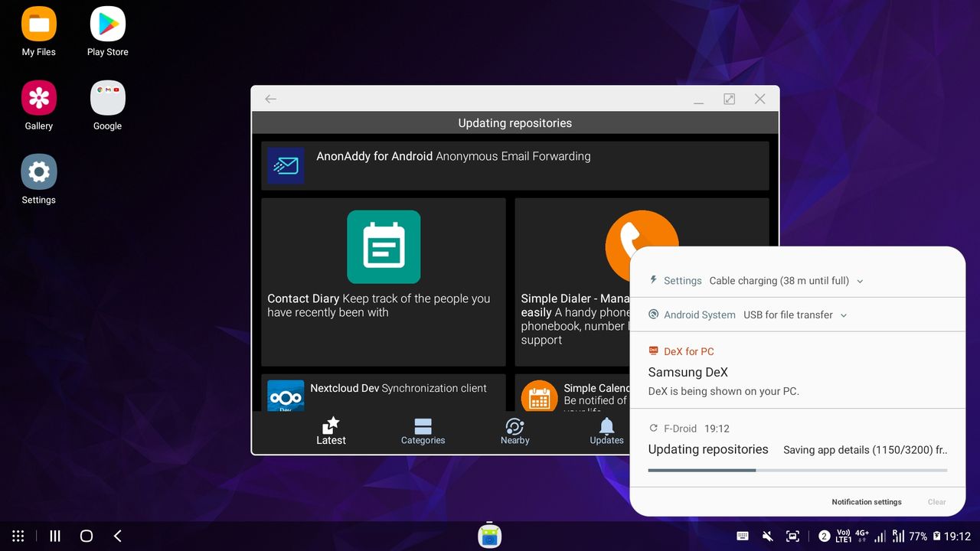The image size is (980, 551).
Task: Click F-Droid icon in the taskbar
Action: coord(490,535)
